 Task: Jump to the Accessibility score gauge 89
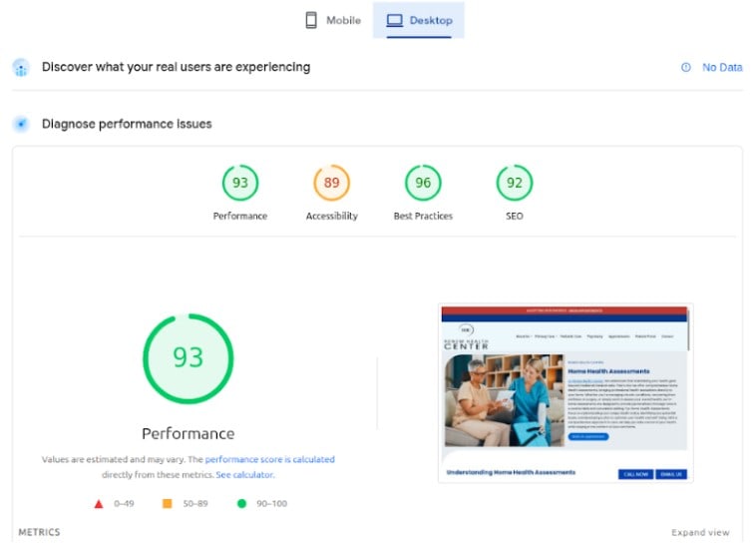coord(332,183)
